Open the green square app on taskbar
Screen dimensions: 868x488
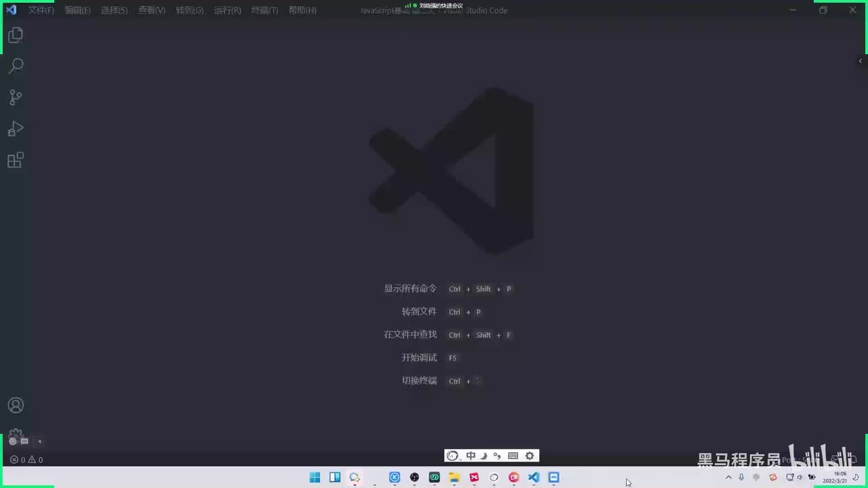434,477
